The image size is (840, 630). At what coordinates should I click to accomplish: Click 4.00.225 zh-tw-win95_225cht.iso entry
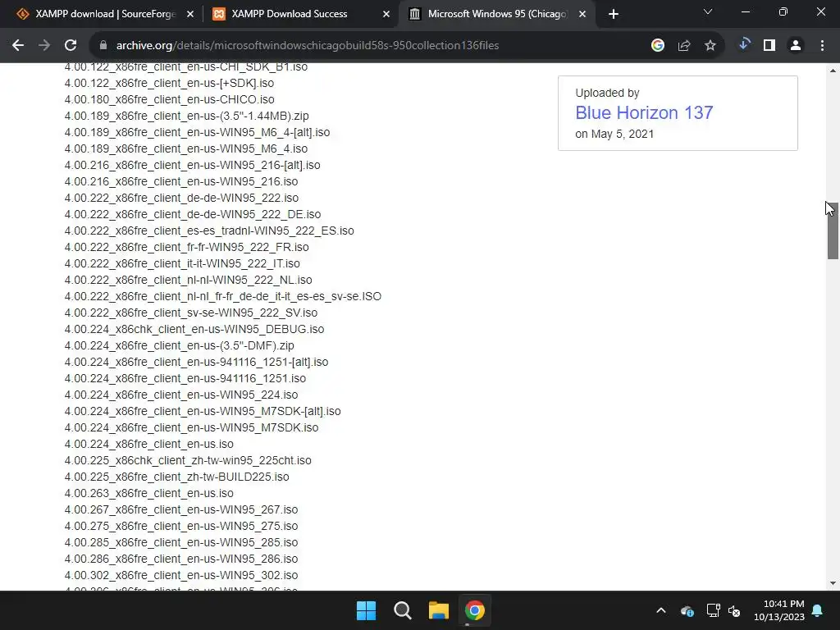188,461
